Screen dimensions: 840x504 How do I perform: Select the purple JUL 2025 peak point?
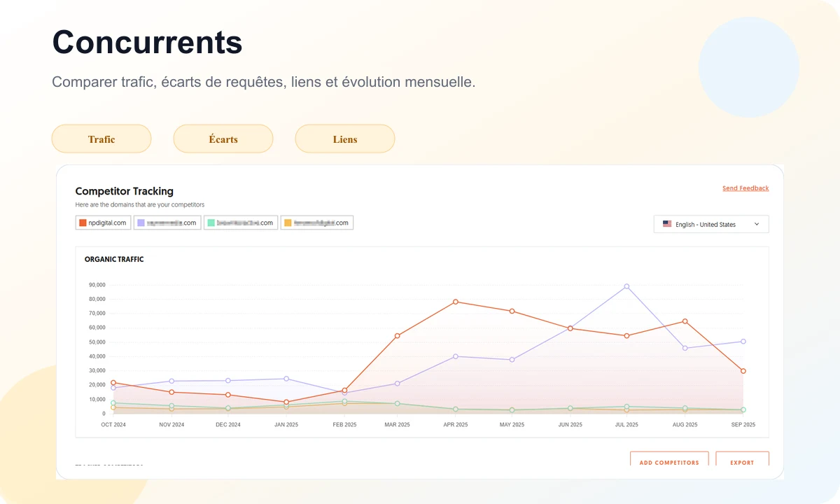(626, 286)
